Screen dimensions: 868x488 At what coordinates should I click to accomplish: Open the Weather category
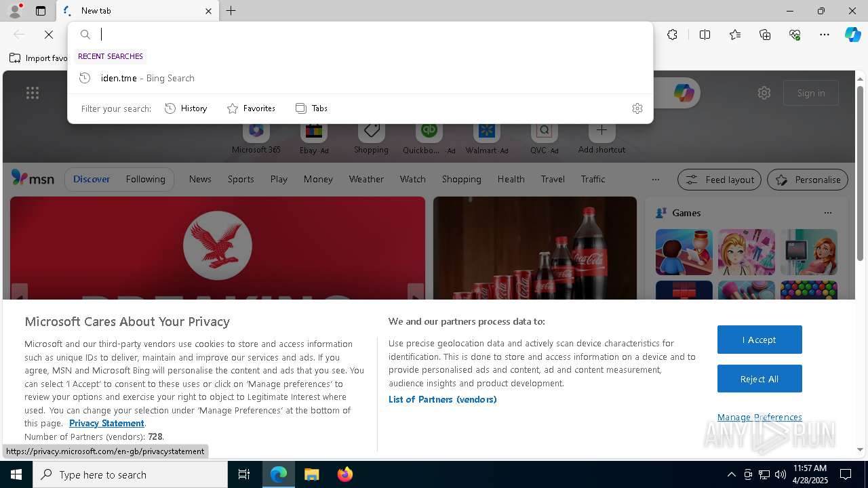pos(366,179)
